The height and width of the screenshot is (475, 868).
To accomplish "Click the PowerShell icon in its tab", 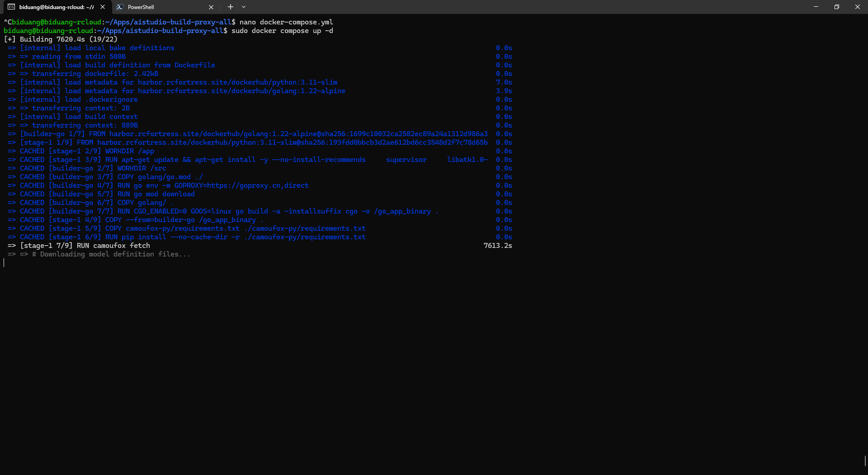I will pyautogui.click(x=120, y=7).
